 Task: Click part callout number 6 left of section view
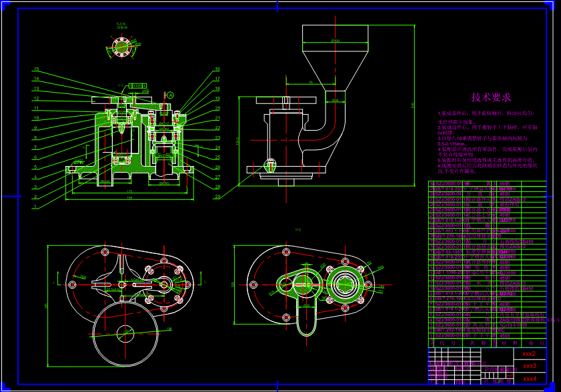click(35, 157)
